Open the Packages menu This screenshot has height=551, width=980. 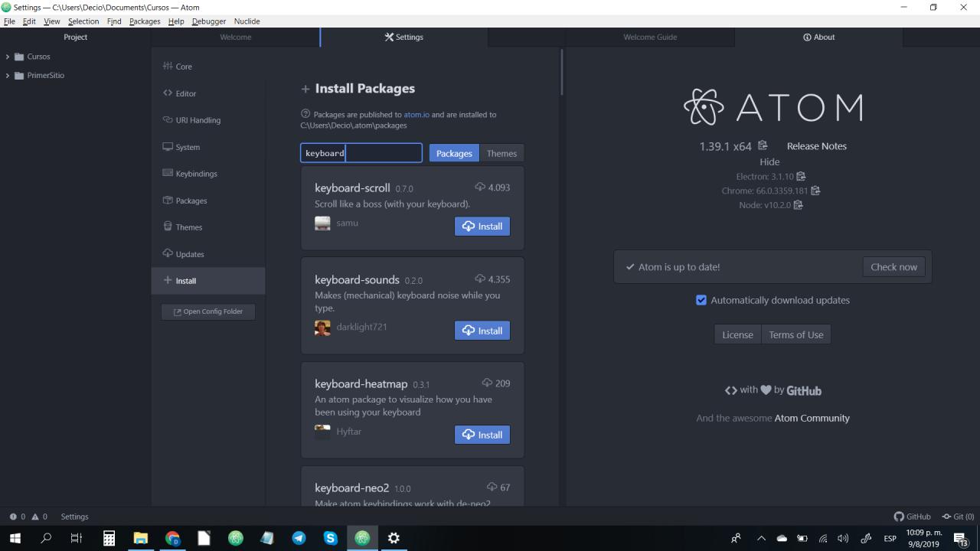(144, 21)
